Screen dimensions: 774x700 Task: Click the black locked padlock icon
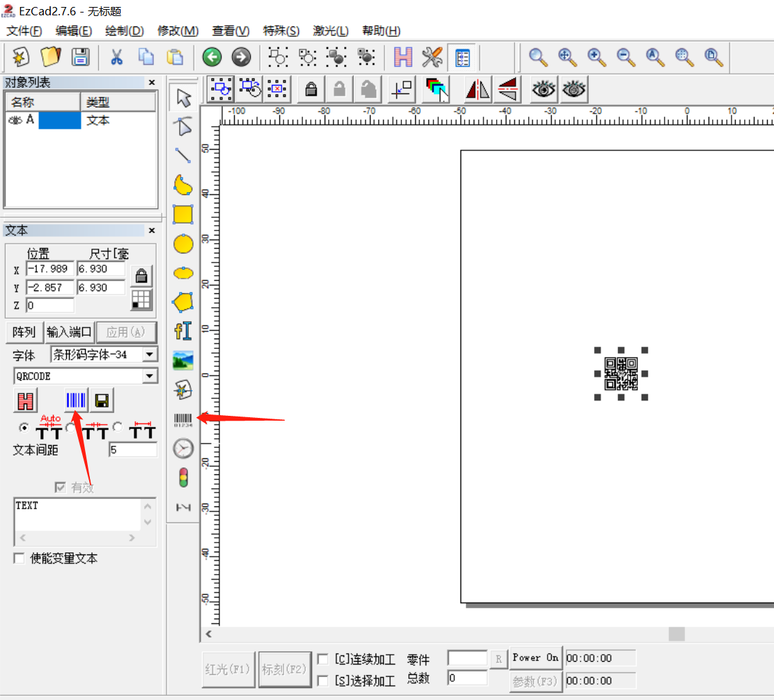[311, 89]
